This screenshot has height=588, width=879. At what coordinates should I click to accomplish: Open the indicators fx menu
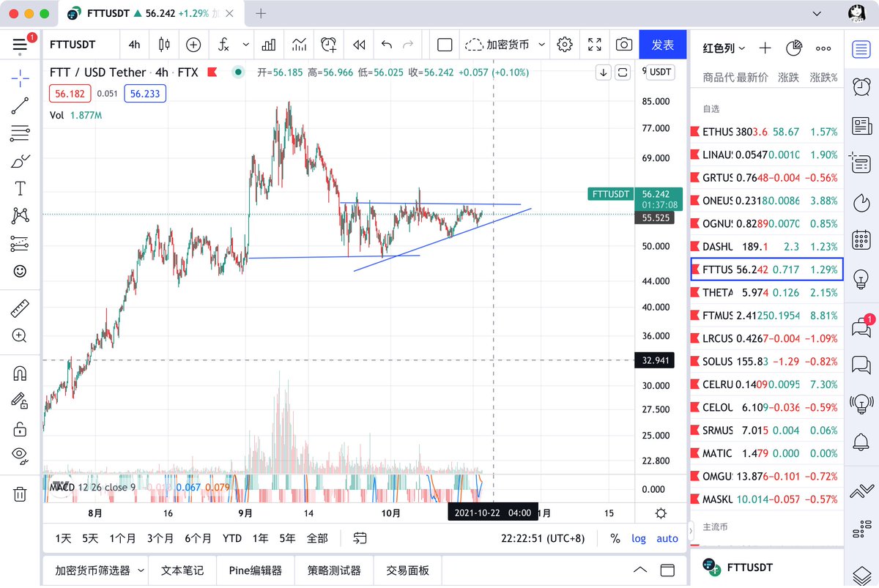click(x=224, y=45)
